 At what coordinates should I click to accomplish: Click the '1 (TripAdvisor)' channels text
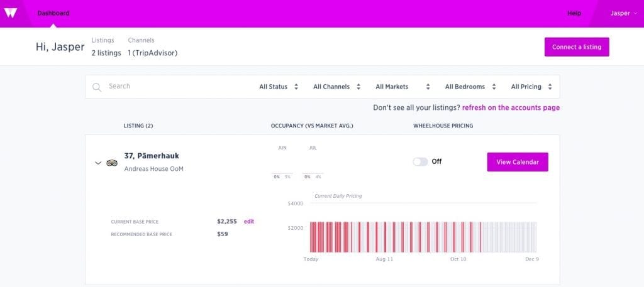[x=152, y=53]
